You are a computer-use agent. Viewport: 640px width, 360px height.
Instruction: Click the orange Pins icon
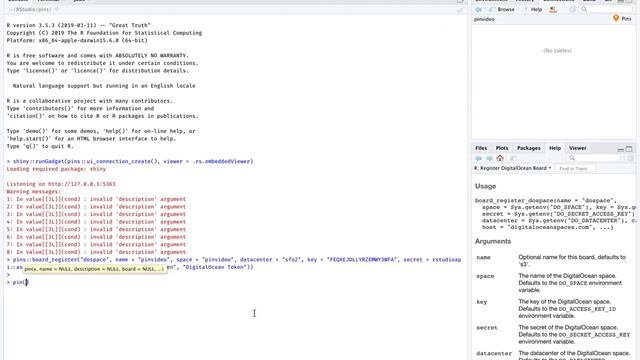[x=616, y=18]
